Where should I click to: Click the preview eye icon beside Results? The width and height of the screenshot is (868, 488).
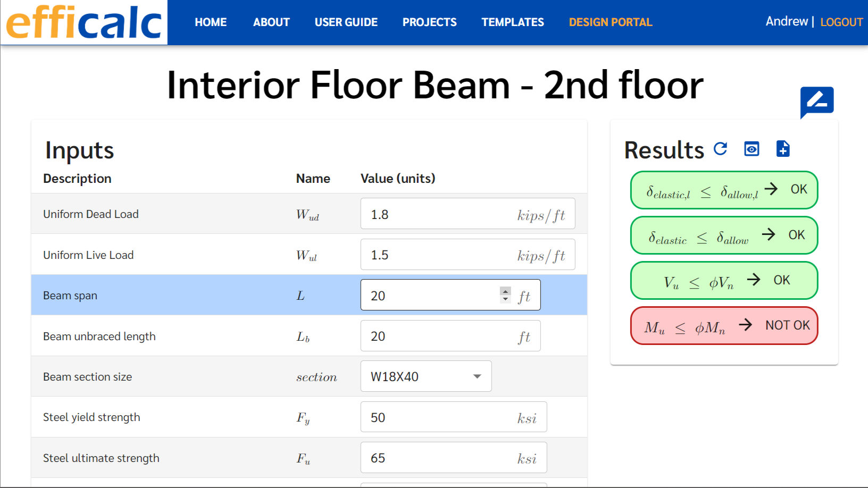[752, 149]
